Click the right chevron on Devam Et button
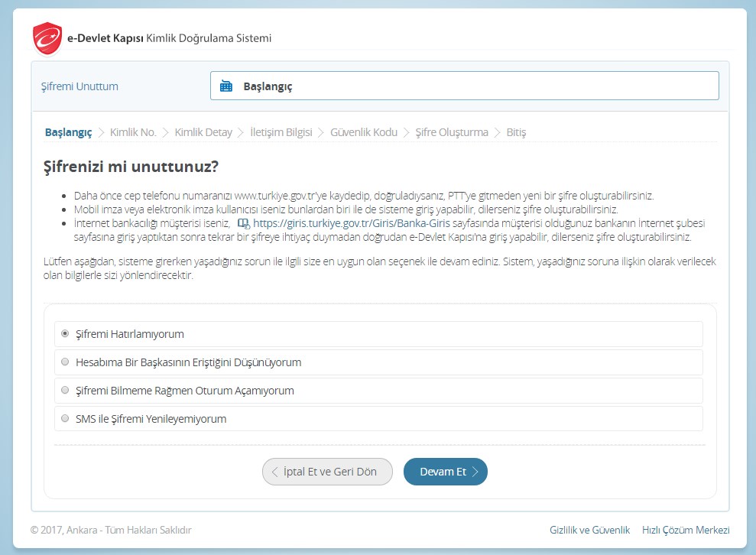Screen dimensions: 756x555 click(475, 472)
